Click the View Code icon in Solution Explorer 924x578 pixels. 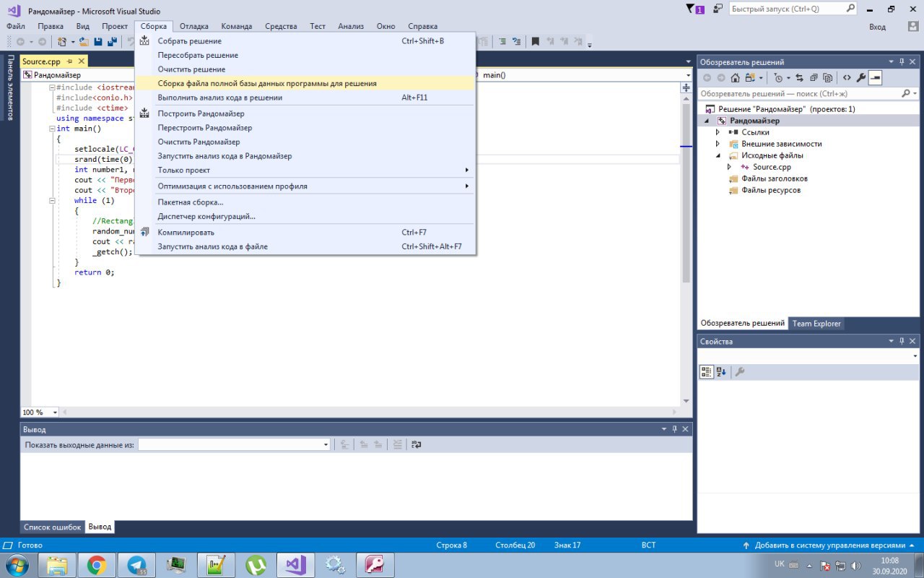(x=847, y=78)
